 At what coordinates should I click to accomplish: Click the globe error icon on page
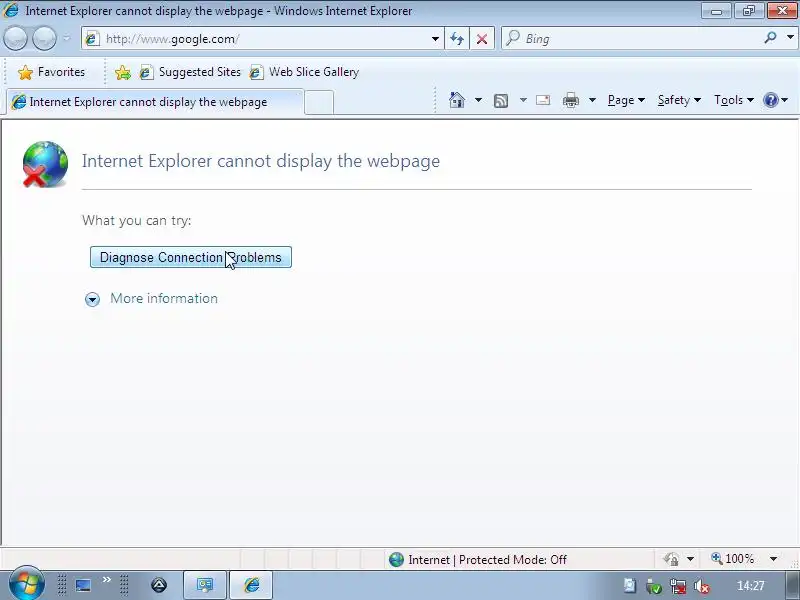[x=45, y=164]
